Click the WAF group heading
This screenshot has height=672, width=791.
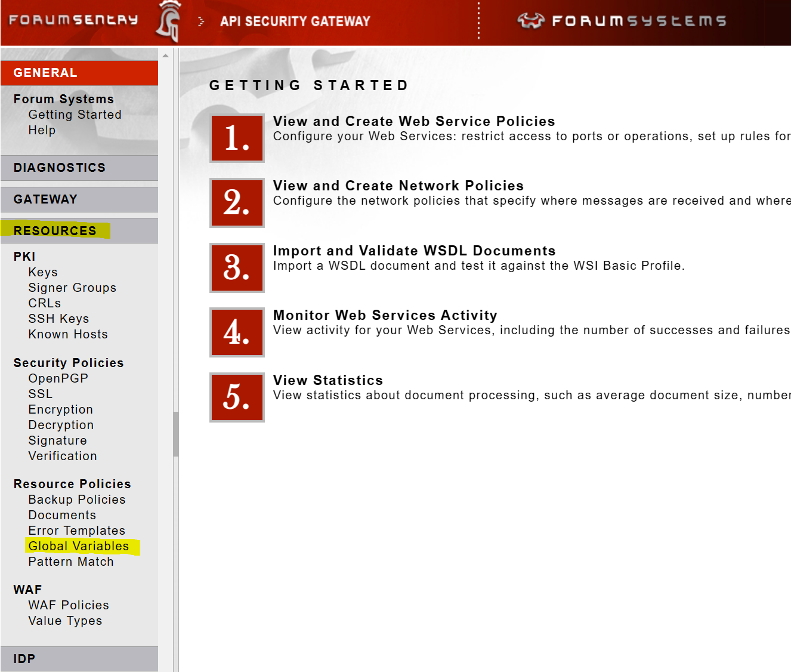[27, 590]
